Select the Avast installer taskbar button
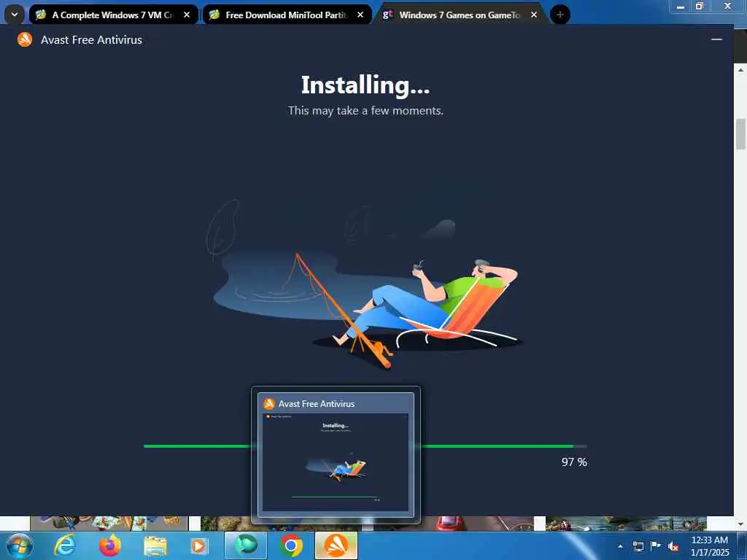The height and width of the screenshot is (560, 747). tap(336, 545)
